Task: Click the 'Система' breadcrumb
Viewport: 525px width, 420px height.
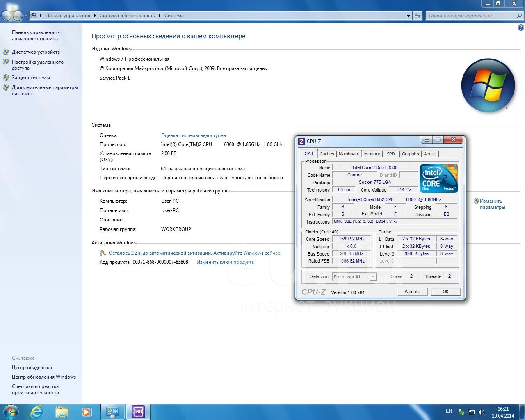Action: click(x=174, y=16)
